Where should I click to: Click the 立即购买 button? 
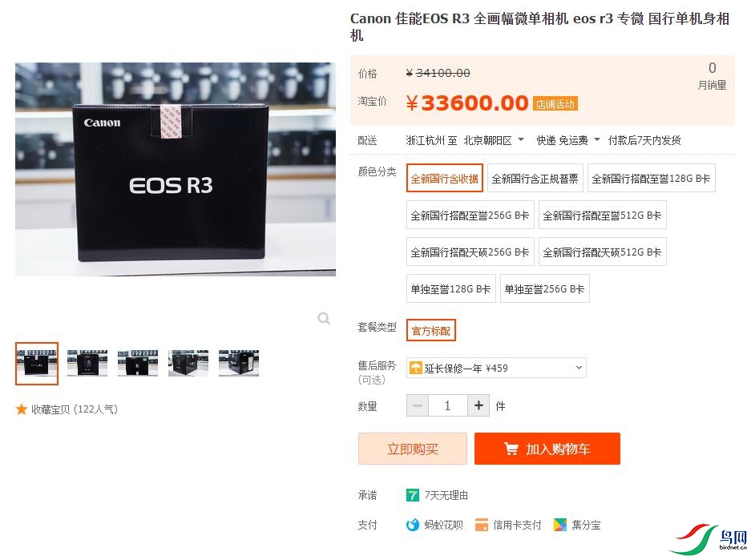point(413,449)
